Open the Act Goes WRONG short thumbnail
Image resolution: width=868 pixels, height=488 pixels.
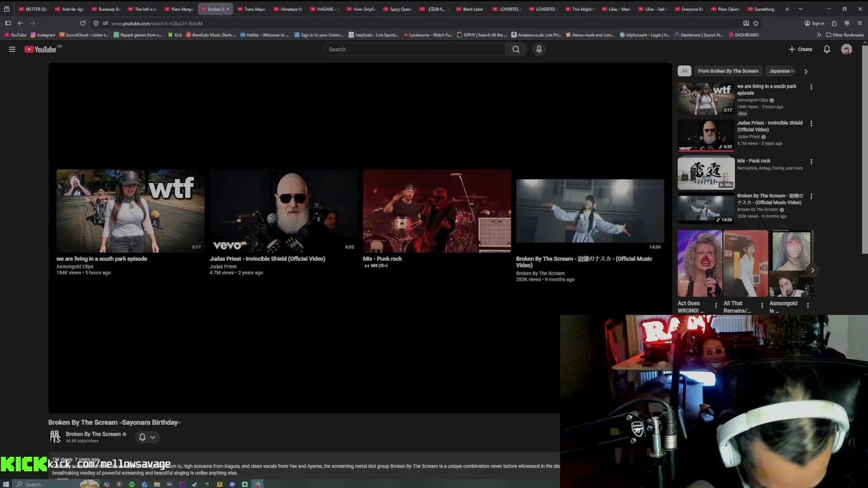699,264
